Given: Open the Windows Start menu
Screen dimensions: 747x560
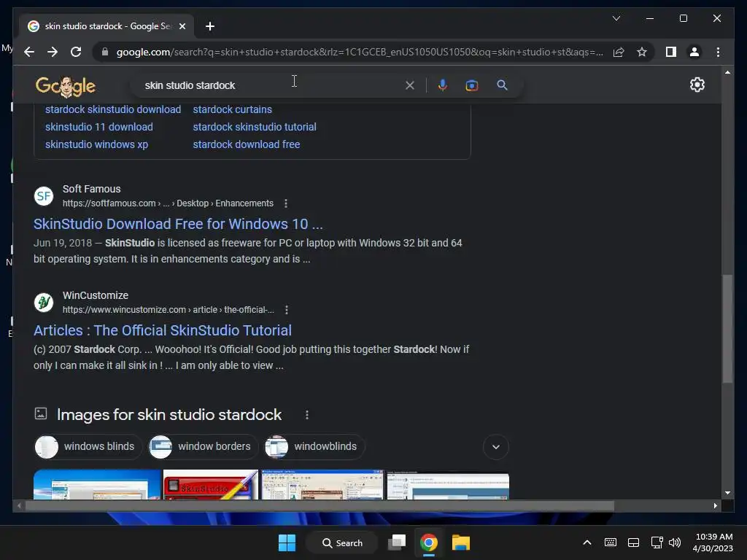Looking at the screenshot, I should 287,542.
